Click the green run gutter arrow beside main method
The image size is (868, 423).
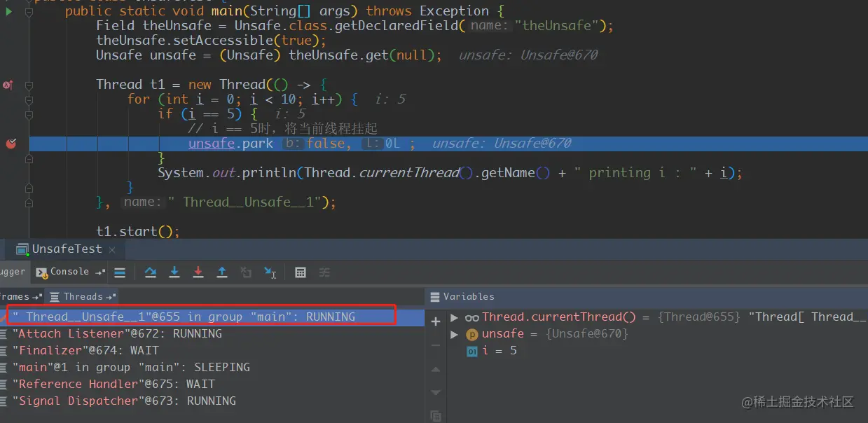(x=8, y=11)
